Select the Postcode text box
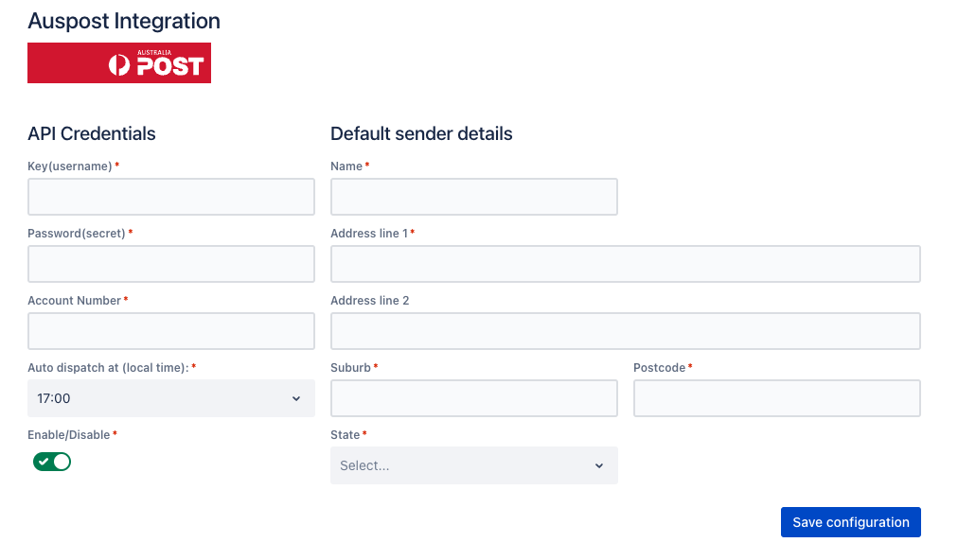The height and width of the screenshot is (560, 958). tap(777, 398)
